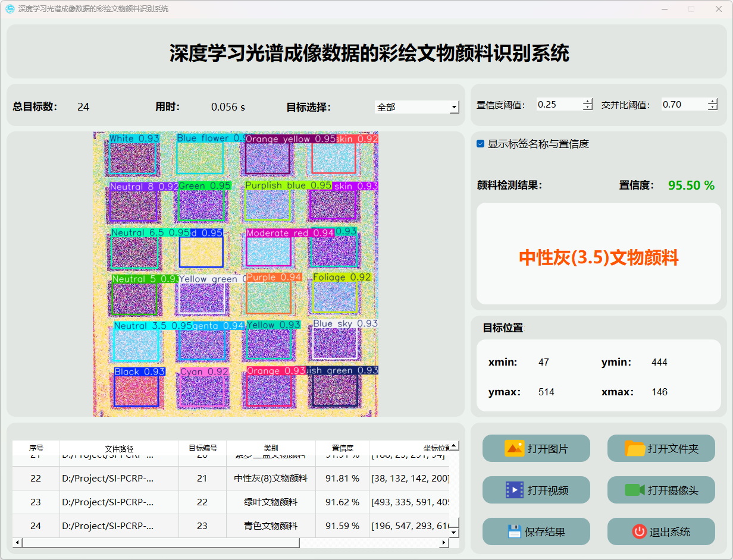The height and width of the screenshot is (560, 733).
Task: Increase 置信度阈值 with the up arrow
Action: click(x=588, y=101)
